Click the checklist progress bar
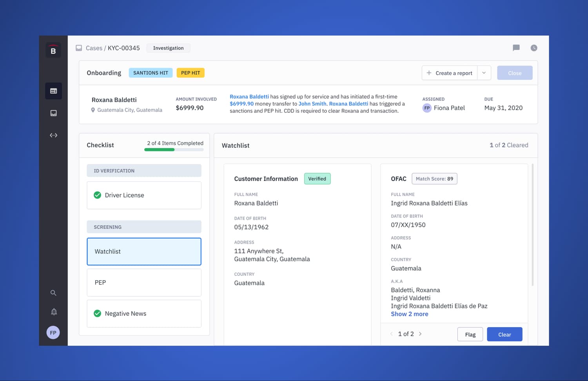The width and height of the screenshot is (588, 381). click(x=174, y=149)
